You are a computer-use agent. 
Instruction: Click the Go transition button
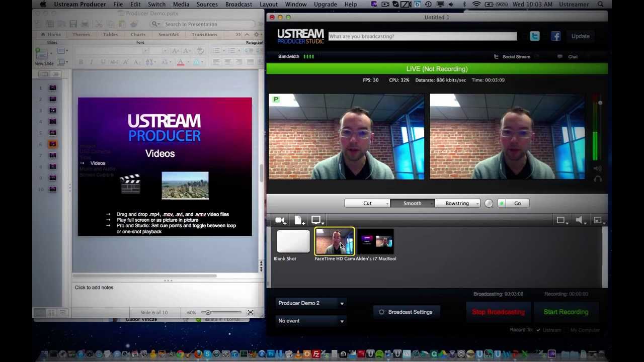tap(517, 203)
